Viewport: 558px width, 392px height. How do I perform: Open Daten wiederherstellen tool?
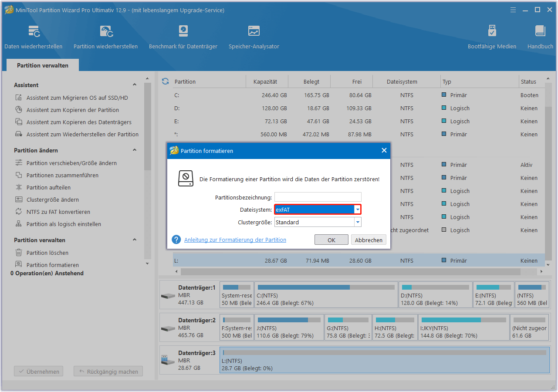(34, 37)
